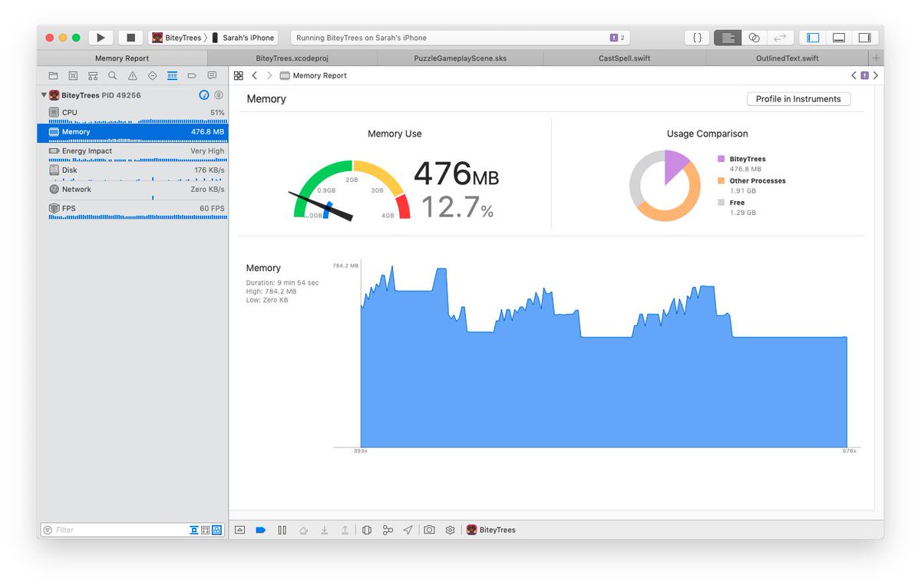921x588 pixels.
Task: Open the project navigator
Action: click(53, 76)
